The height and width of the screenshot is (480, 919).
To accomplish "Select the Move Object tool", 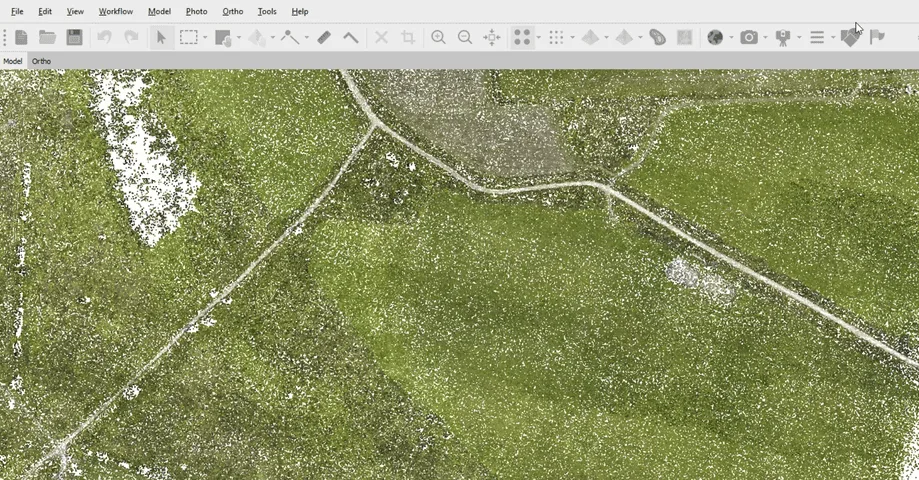I will pos(257,38).
